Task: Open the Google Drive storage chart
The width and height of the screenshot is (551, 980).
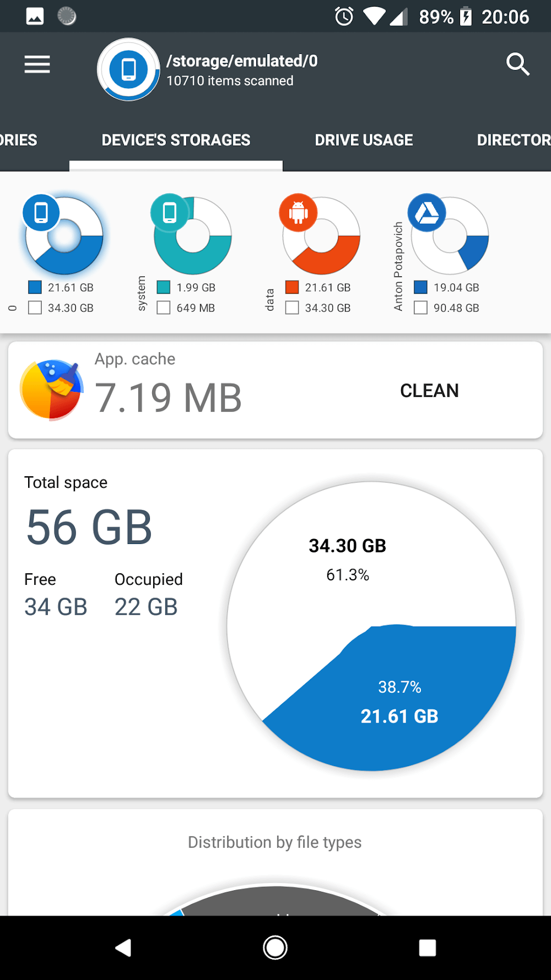Action: [450, 236]
